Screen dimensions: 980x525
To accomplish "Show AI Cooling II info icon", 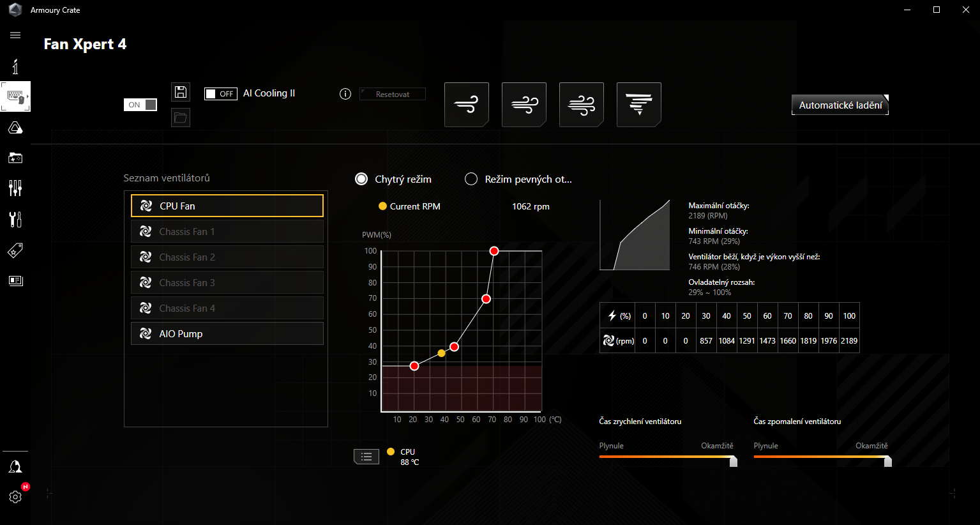I will (345, 94).
